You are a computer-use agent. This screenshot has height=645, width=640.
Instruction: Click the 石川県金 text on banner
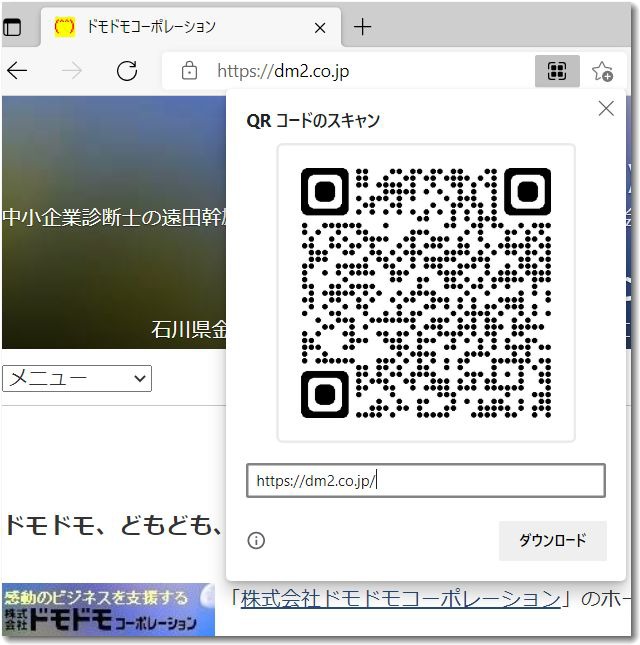pos(189,329)
